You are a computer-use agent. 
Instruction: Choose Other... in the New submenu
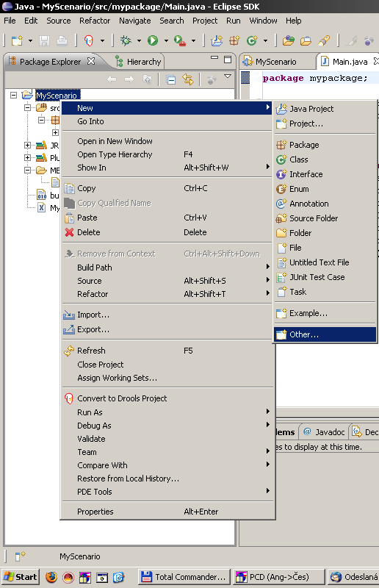325,334
